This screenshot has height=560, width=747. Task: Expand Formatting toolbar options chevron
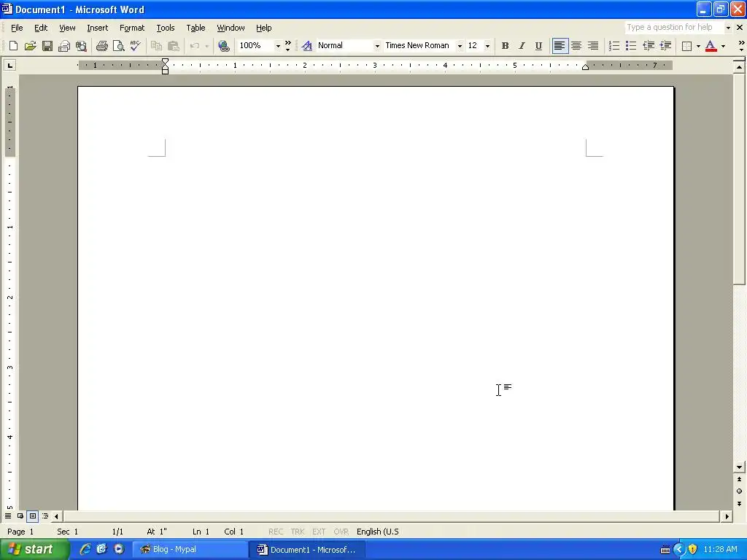tap(741, 46)
